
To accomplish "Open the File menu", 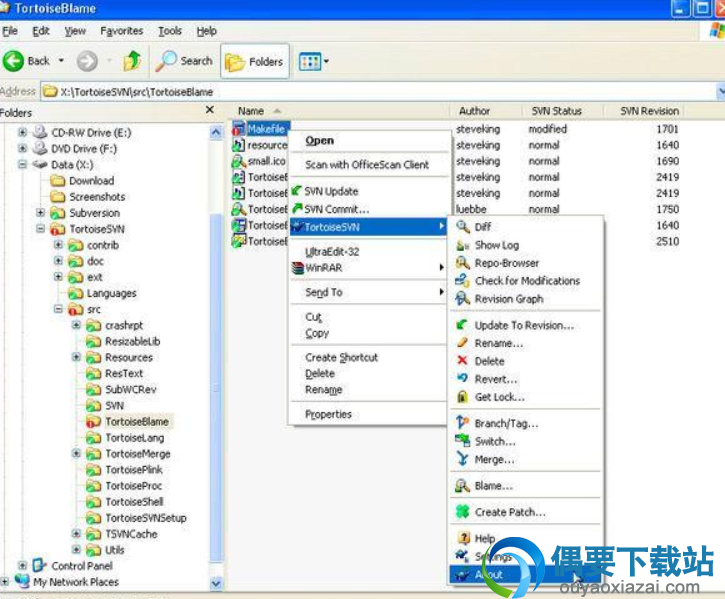I will pyautogui.click(x=10, y=31).
